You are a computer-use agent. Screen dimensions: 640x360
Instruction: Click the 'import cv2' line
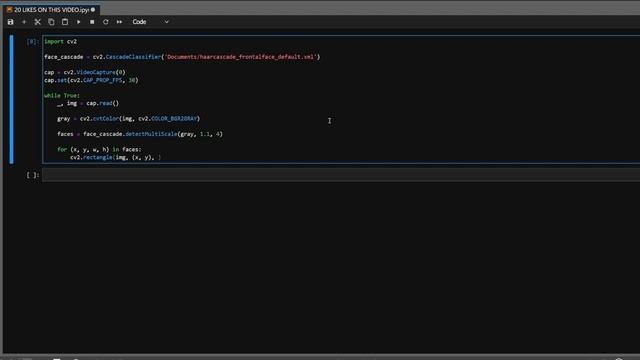pyautogui.click(x=60, y=41)
